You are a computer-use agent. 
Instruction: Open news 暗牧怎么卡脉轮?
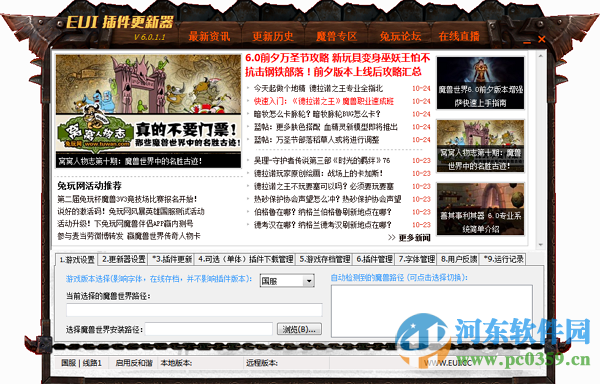point(317,114)
